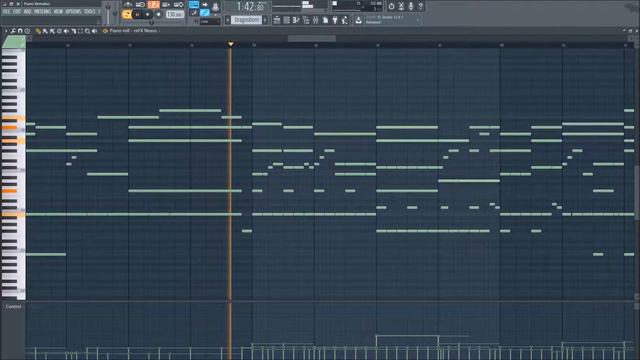Image resolution: width=640 pixels, height=360 pixels.
Task: Toggle blend recording overdub icon
Action: point(166,4)
